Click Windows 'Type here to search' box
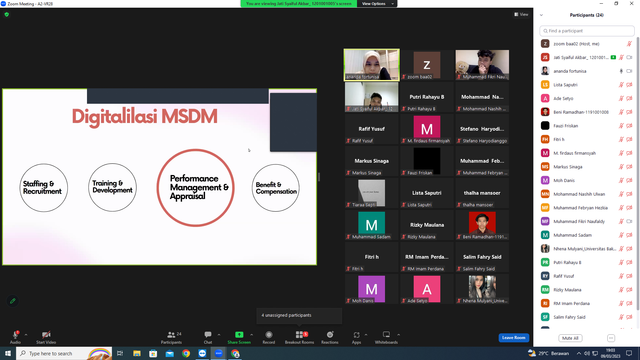 (x=64, y=353)
